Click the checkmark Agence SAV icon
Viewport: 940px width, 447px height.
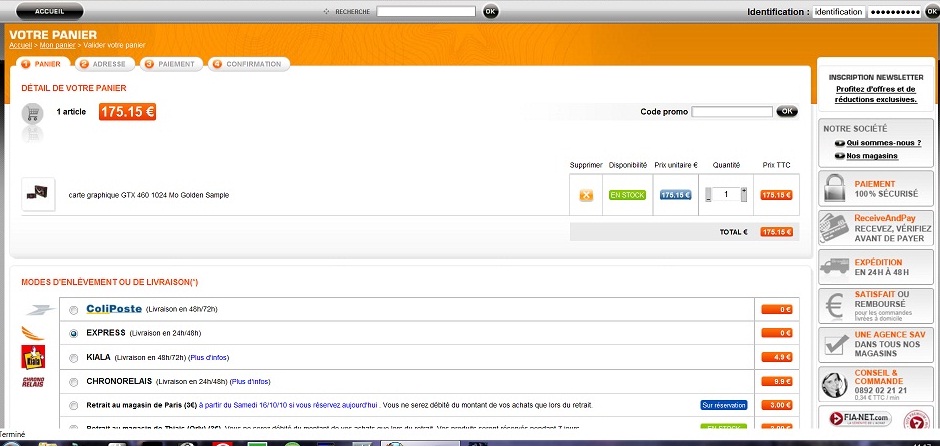point(835,345)
